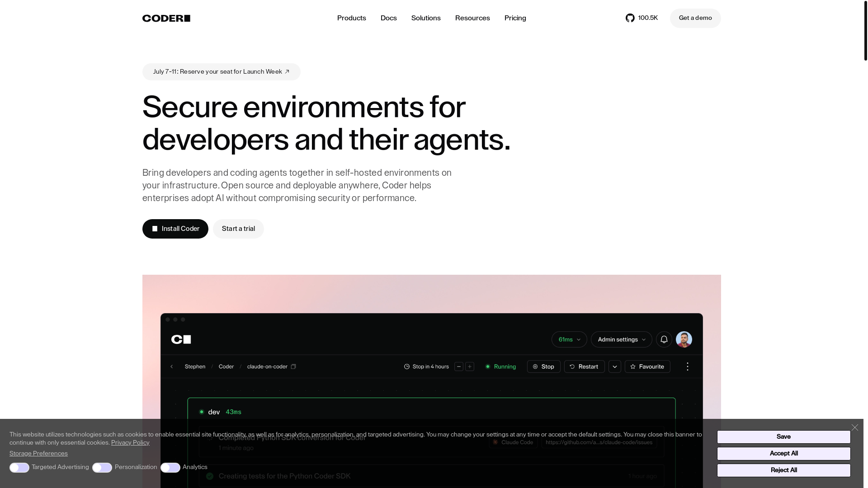Click the back chevron before Stephen breadcrumb

point(172,366)
